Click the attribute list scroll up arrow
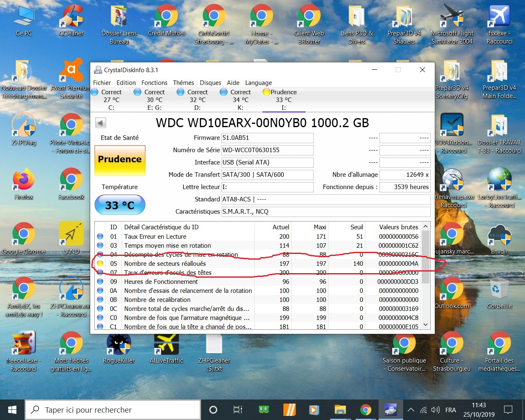Image resolution: width=525 pixels, height=420 pixels. click(x=426, y=226)
